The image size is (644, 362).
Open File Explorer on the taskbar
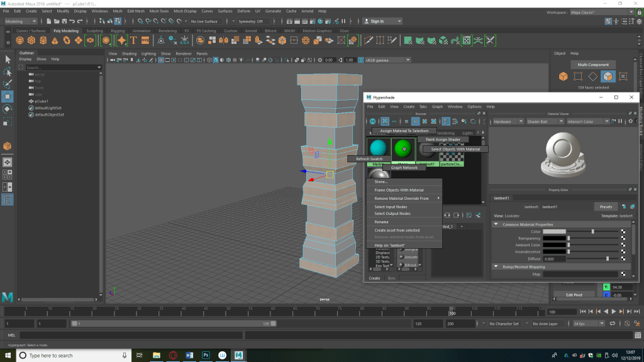(157, 355)
